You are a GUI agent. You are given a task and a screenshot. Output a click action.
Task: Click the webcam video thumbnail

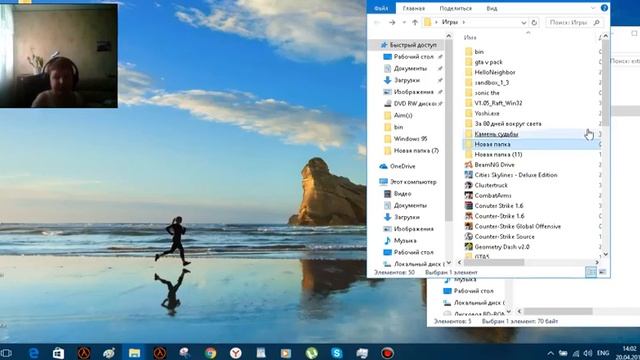coord(59,56)
